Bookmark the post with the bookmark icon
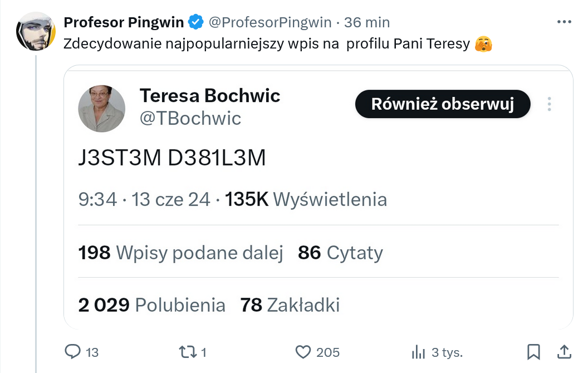588x373 pixels. (533, 352)
